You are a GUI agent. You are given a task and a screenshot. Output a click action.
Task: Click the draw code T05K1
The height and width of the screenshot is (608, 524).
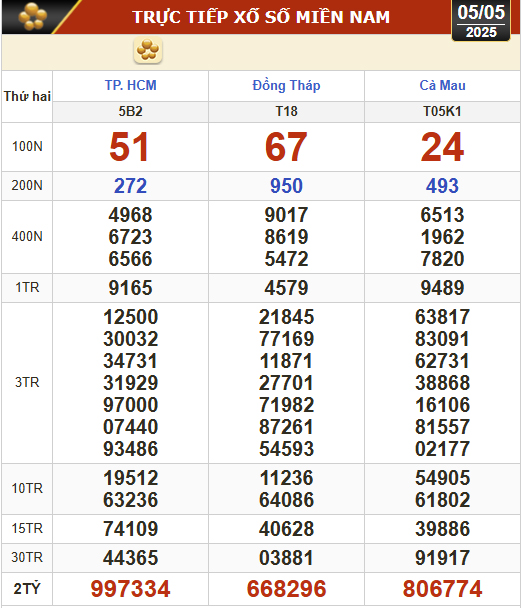click(443, 112)
